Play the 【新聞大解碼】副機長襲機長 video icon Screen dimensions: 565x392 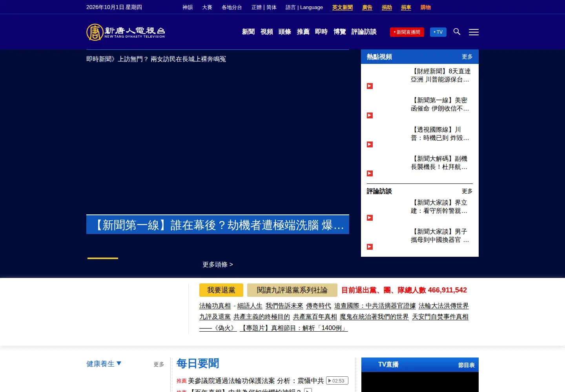click(370, 173)
